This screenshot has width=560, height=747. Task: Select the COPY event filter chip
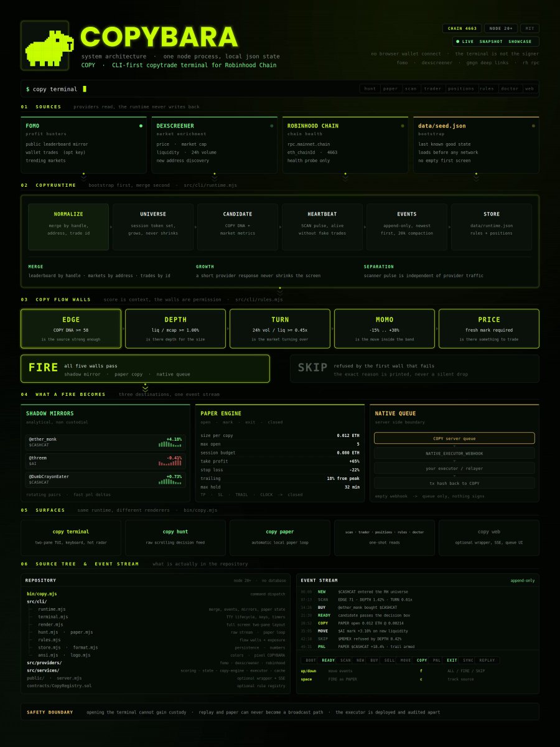coord(422,660)
